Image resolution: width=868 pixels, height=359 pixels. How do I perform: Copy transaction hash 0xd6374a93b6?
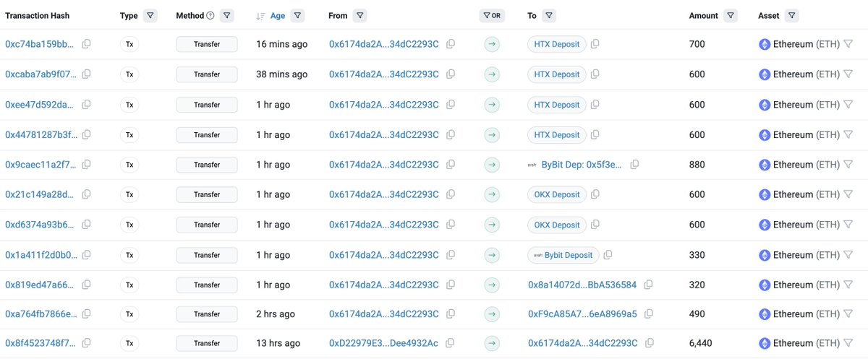(86, 225)
